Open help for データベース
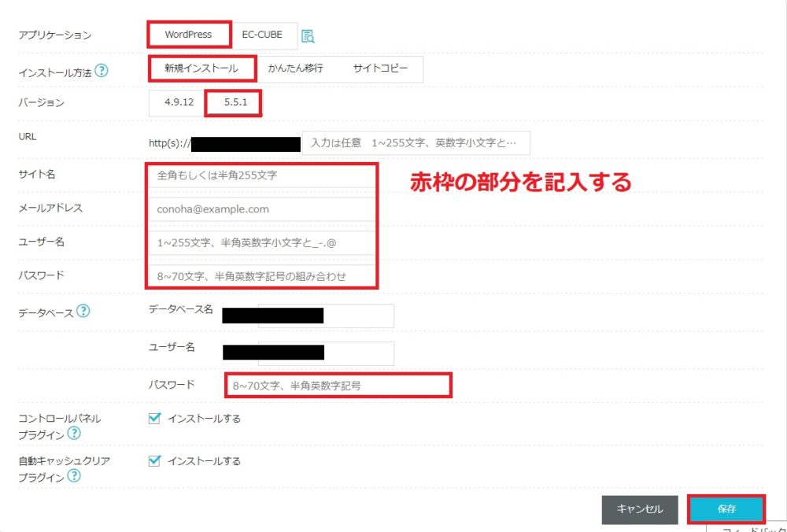Image resolution: width=787 pixels, height=532 pixels. pos(83,312)
